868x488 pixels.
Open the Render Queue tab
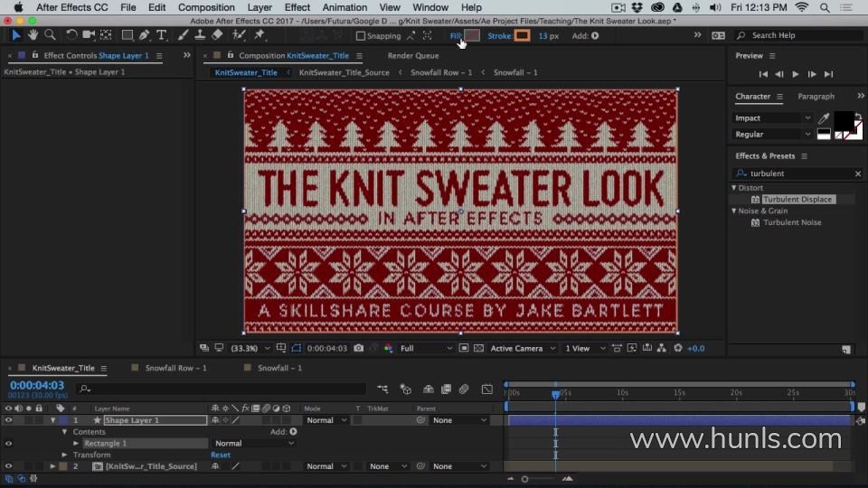pyautogui.click(x=413, y=55)
